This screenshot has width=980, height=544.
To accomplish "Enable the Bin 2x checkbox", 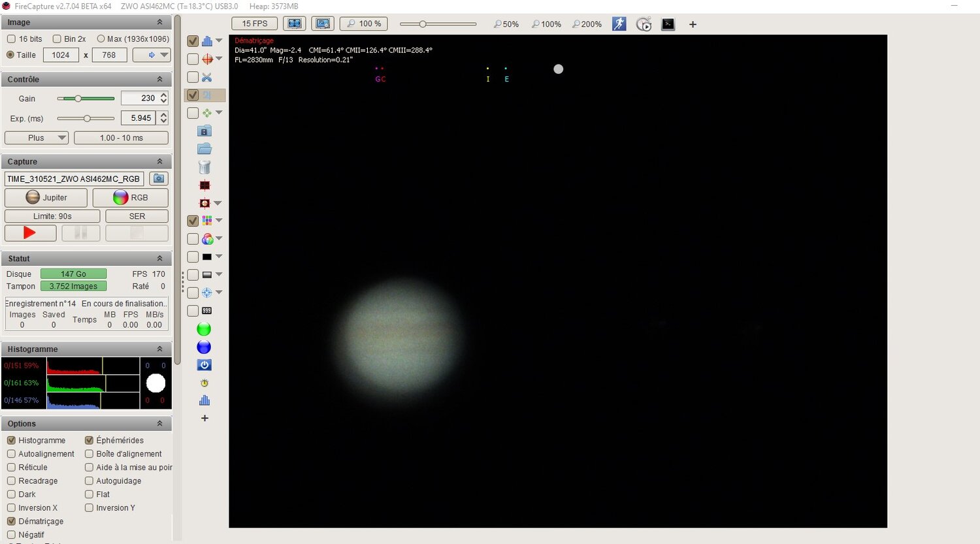I will tap(57, 39).
